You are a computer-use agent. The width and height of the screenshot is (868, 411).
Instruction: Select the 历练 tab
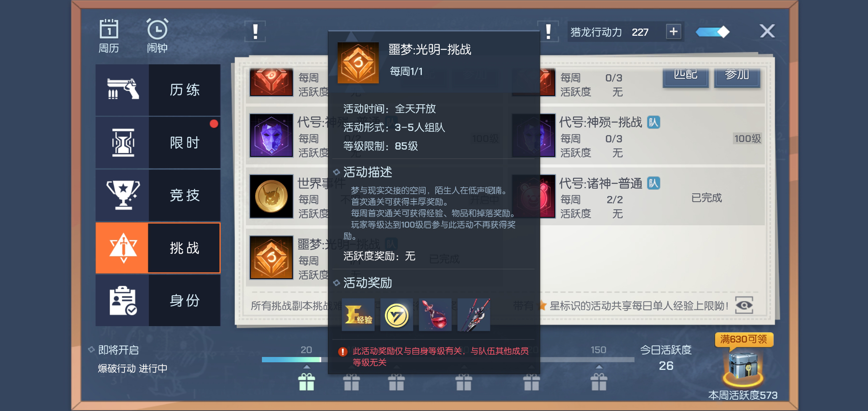158,90
